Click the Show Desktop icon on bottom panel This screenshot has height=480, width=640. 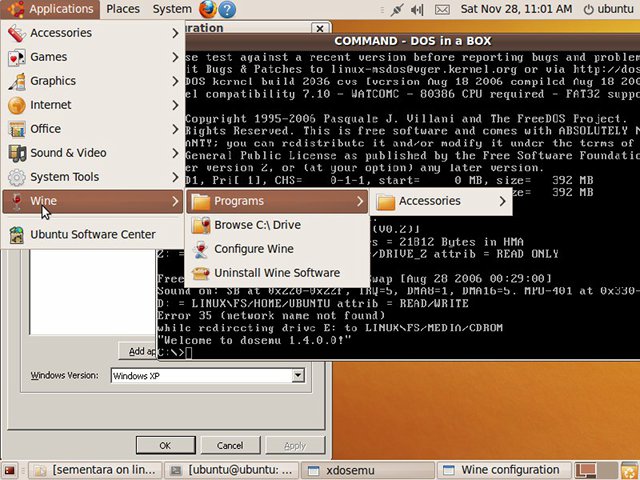(x=9, y=471)
